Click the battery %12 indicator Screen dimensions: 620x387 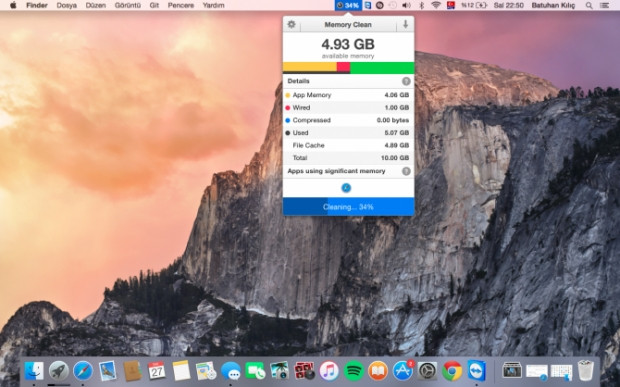(474, 6)
